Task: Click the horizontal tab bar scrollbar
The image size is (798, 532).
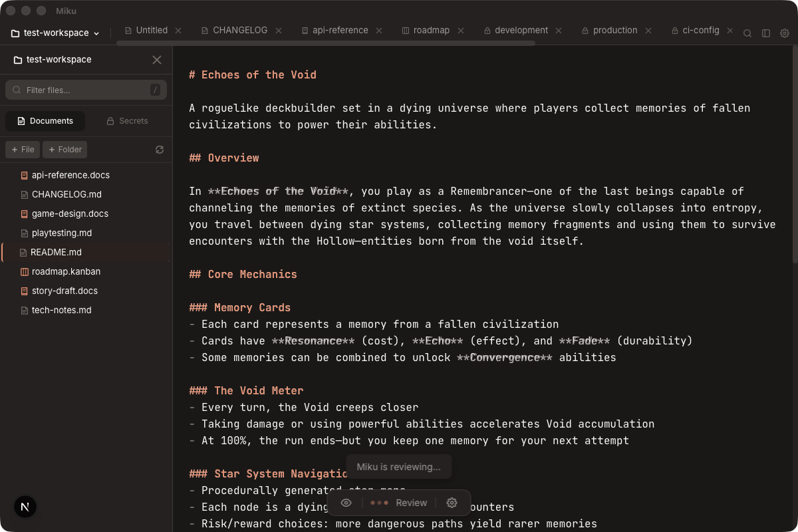Action: [326, 43]
